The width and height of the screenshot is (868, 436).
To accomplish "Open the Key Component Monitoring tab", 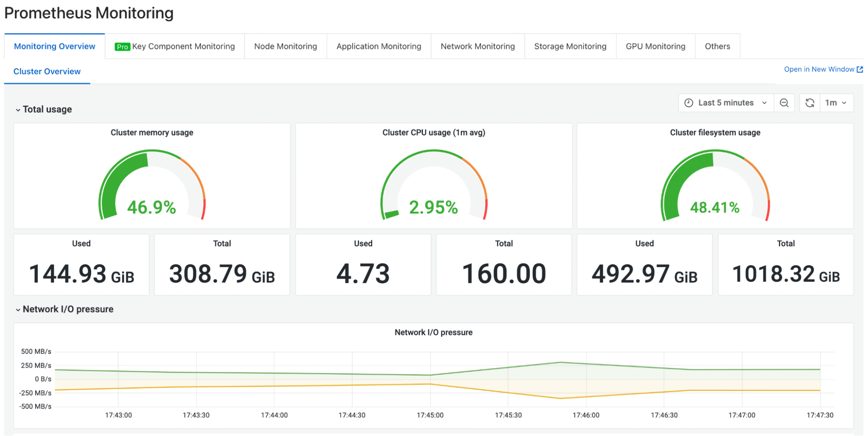I will (175, 47).
